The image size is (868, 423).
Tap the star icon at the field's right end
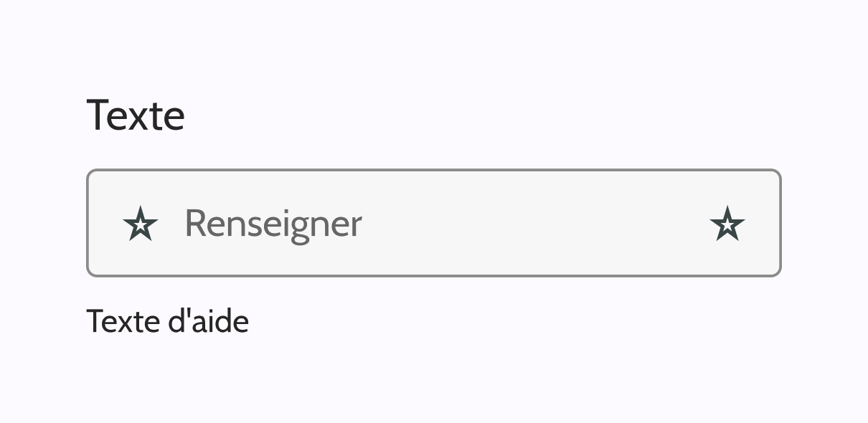(x=727, y=224)
